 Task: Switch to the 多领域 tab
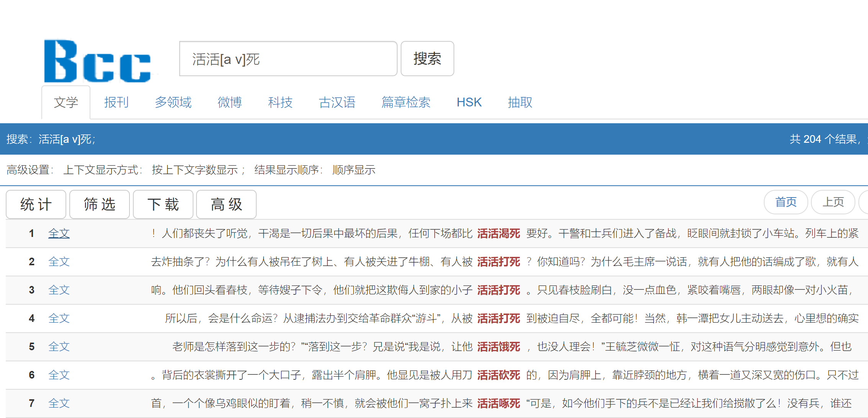pyautogui.click(x=173, y=102)
